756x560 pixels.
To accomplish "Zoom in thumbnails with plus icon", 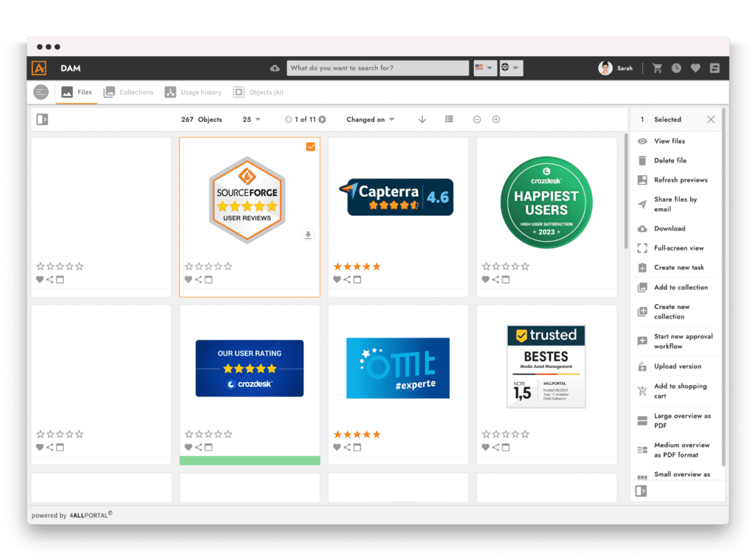I will pos(496,119).
